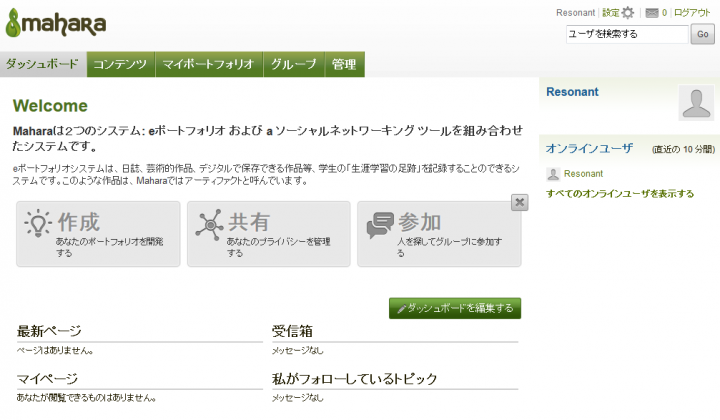Screen dimensions: 720x420
Task: Click the 参加 heading link
Action: 420,223
